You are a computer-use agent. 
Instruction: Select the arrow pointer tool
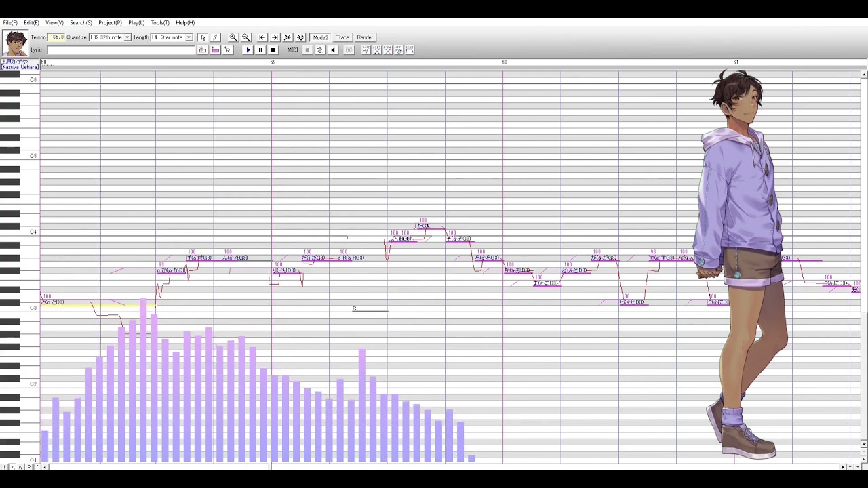click(203, 37)
